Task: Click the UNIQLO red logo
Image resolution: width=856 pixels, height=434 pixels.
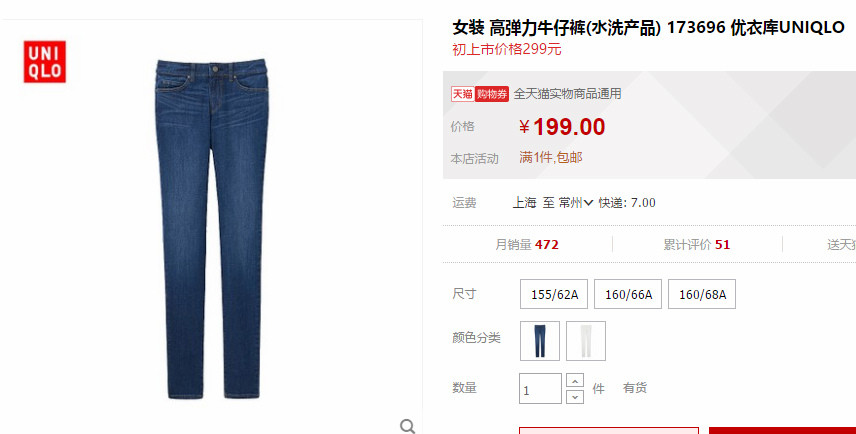Action: coord(45,62)
